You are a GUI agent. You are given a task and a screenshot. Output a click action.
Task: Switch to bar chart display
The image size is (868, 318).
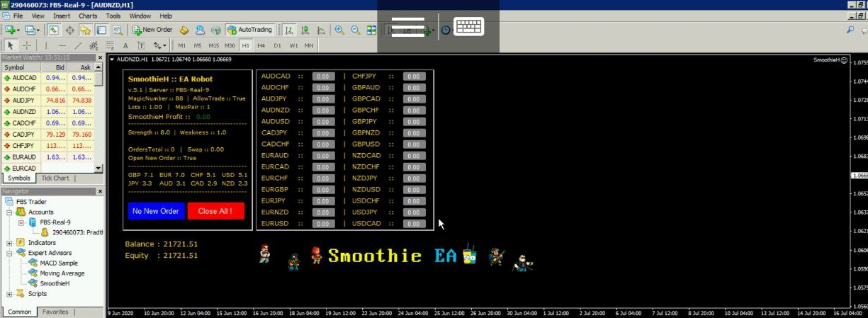(289, 30)
